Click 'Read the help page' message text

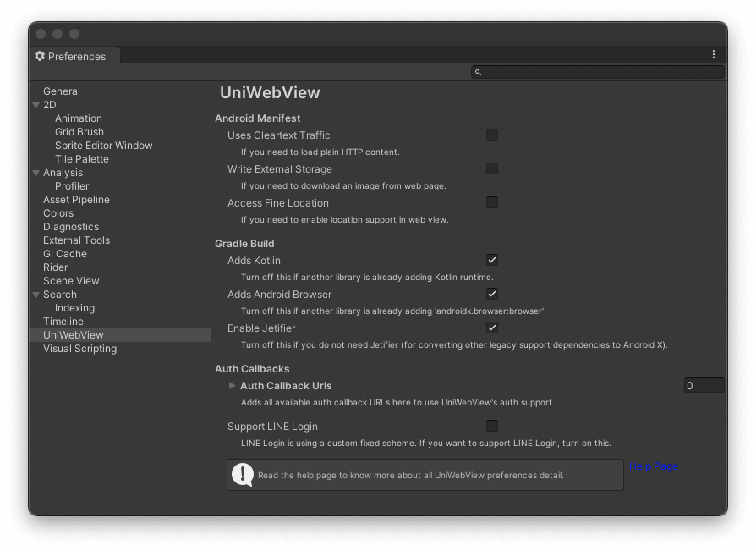(x=411, y=476)
